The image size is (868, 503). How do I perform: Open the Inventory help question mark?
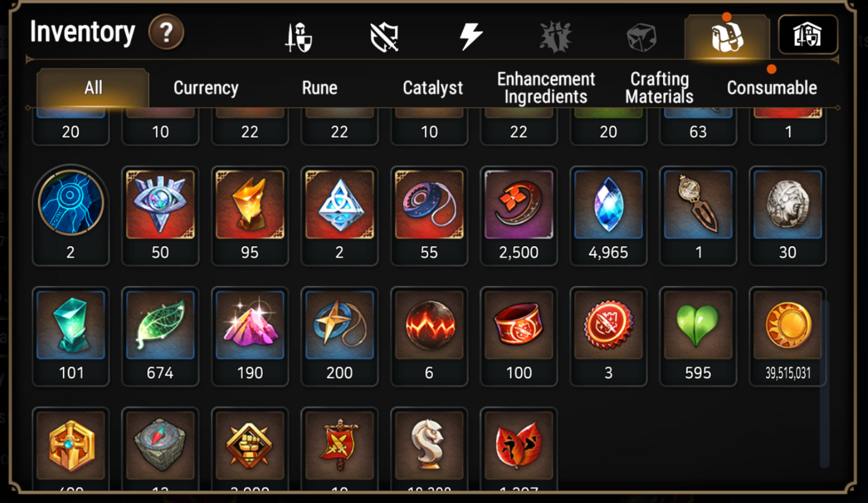point(166,32)
